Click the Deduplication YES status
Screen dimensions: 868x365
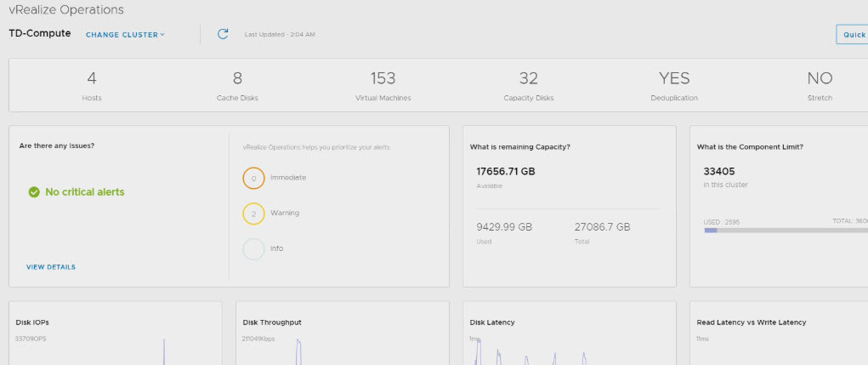click(674, 79)
